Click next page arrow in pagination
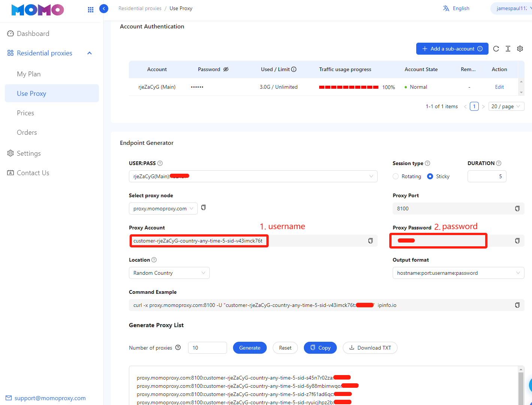Image resolution: width=532 pixels, height=405 pixels. click(483, 107)
